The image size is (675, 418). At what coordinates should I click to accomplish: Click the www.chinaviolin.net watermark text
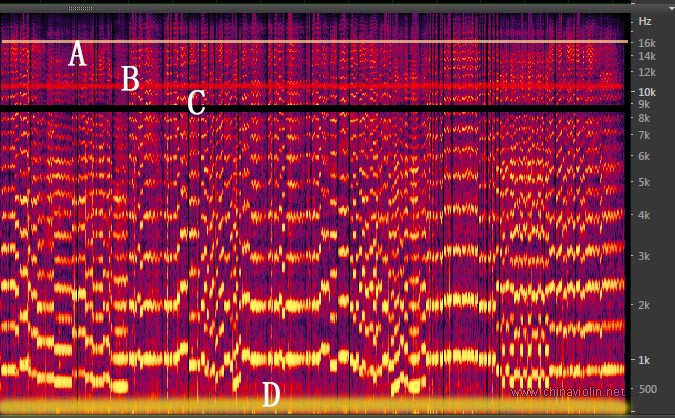(x=572, y=392)
